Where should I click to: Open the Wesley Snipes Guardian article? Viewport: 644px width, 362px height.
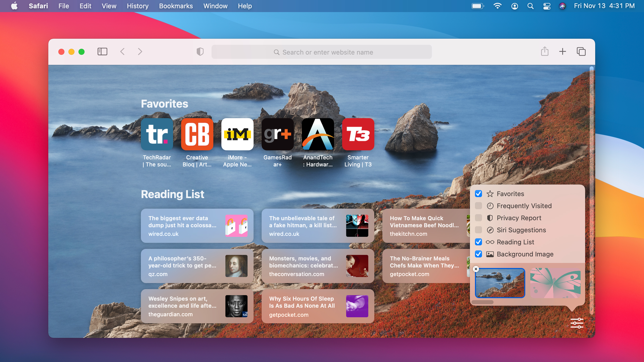coord(197,306)
